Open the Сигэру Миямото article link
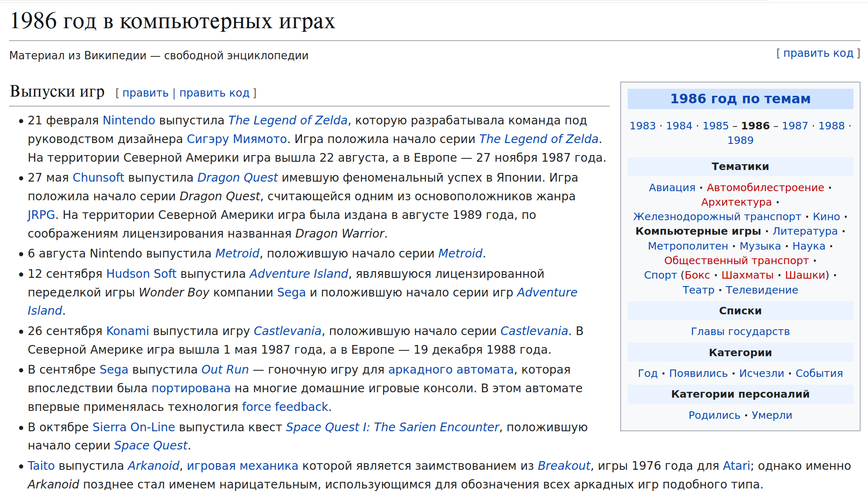 [x=237, y=139]
